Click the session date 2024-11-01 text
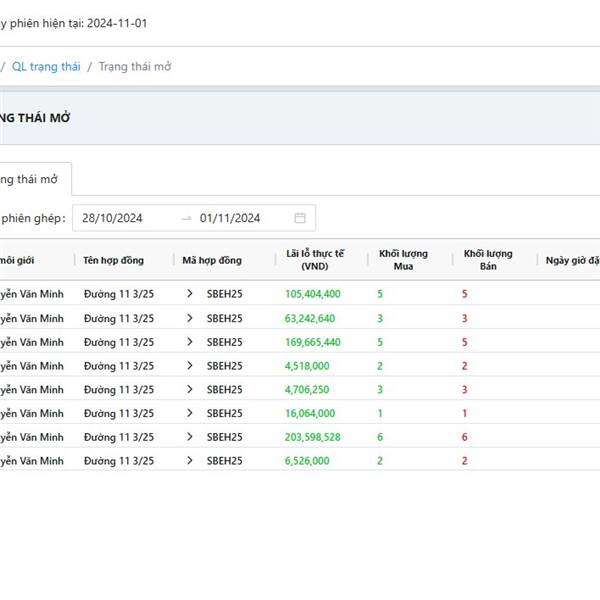The height and width of the screenshot is (600, 600). tap(117, 23)
